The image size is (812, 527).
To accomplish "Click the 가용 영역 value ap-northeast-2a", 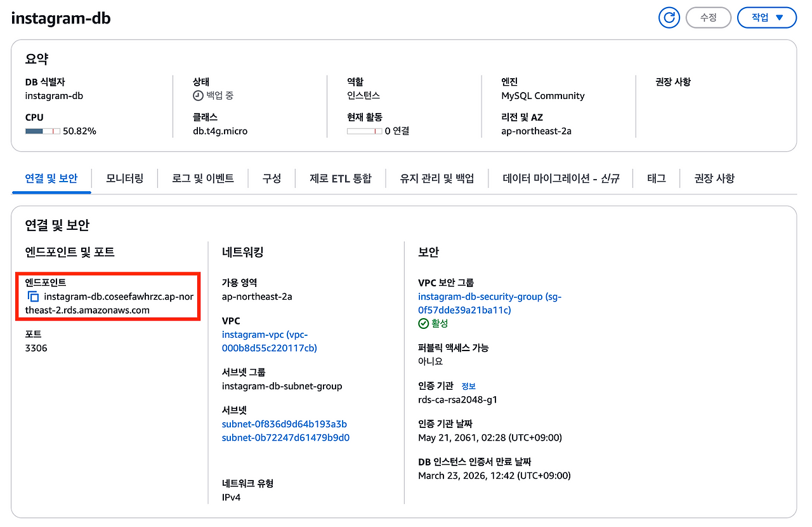I will click(x=257, y=297).
